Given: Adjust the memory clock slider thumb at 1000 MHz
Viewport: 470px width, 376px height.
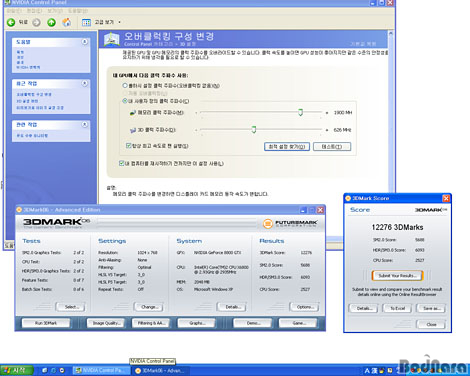Looking at the screenshot, I should 300,112.
